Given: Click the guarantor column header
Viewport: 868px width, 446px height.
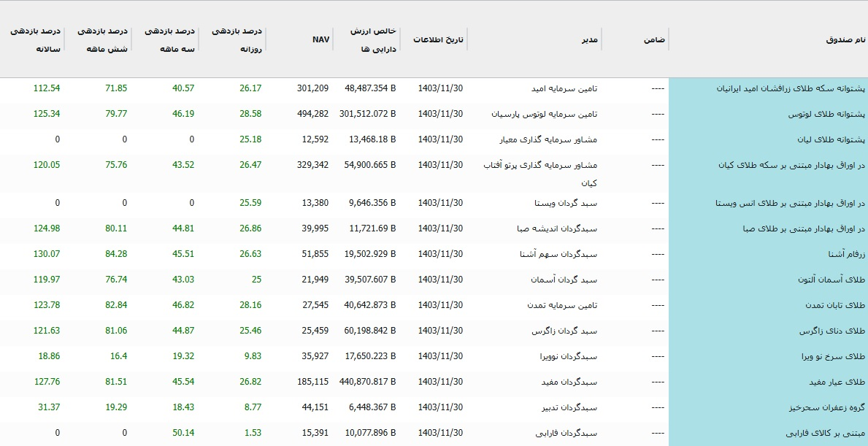Looking at the screenshot, I should pyautogui.click(x=656, y=38).
